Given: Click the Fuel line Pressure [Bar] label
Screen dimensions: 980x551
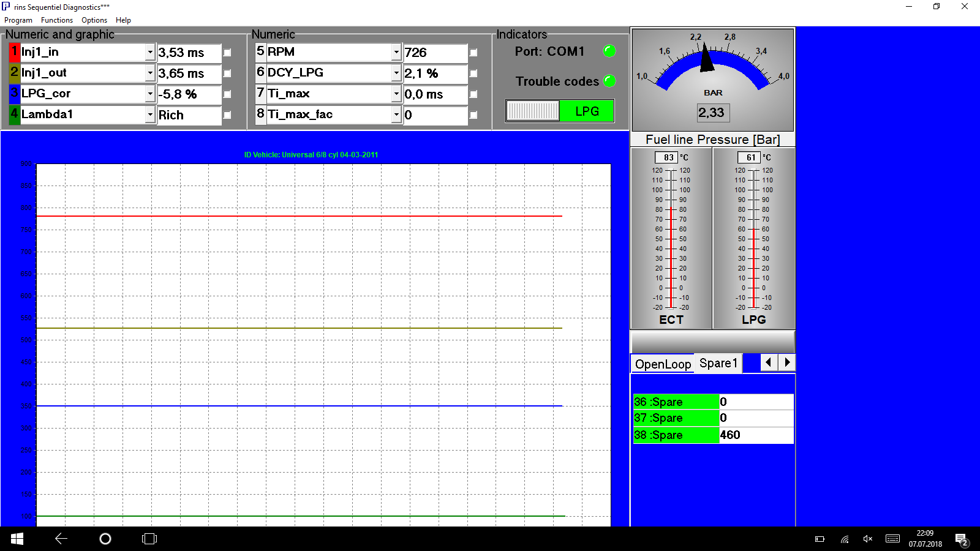Looking at the screenshot, I should [713, 140].
